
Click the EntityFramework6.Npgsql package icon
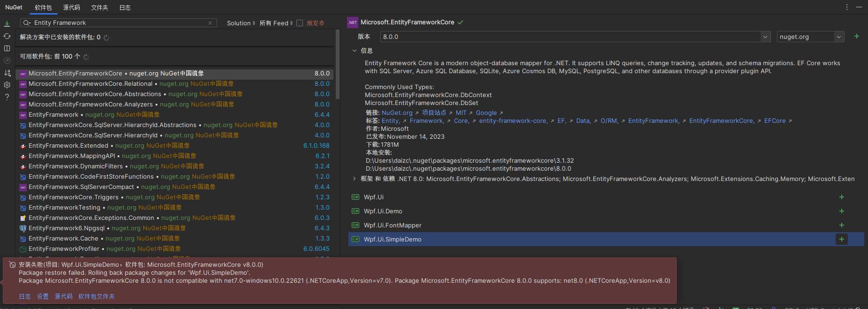coord(23,228)
